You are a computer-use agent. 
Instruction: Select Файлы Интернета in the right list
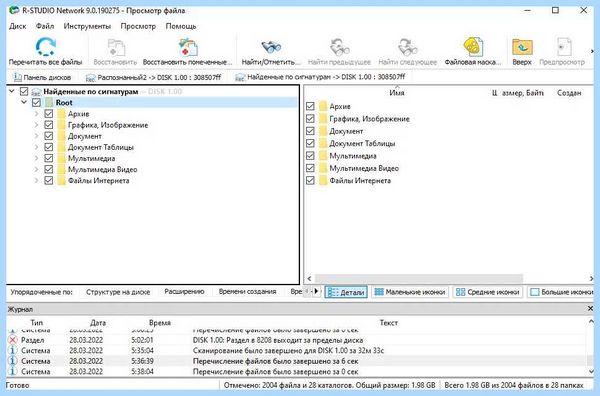(x=360, y=181)
